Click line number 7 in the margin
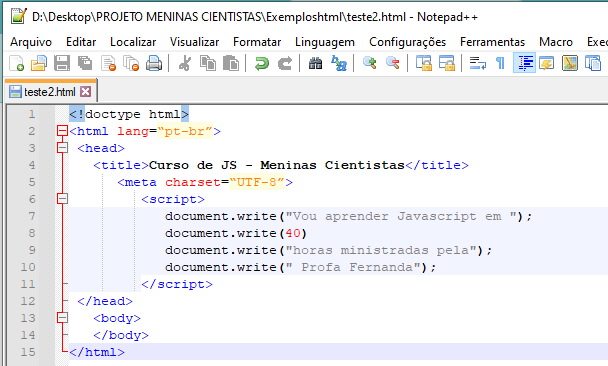The height and width of the screenshot is (366, 608). (32, 216)
